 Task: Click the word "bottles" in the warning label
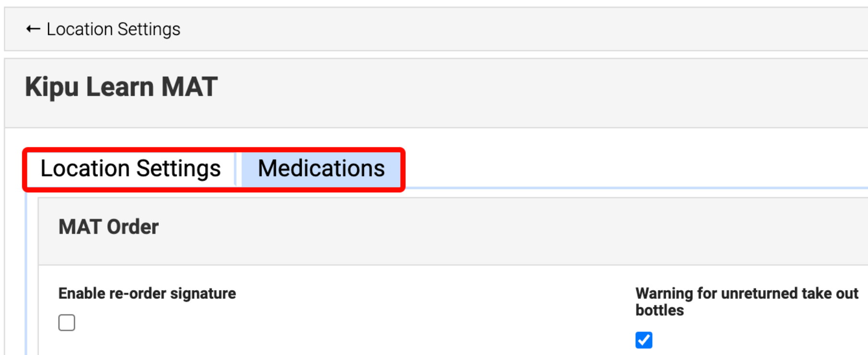(659, 310)
